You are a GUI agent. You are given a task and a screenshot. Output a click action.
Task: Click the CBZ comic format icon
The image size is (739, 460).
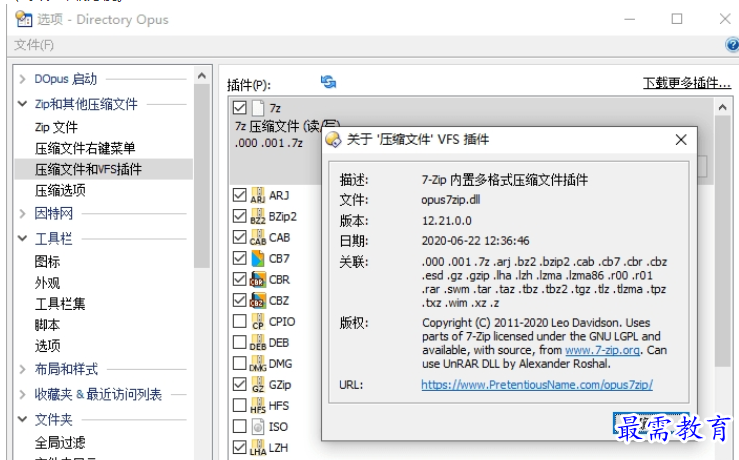(x=258, y=300)
